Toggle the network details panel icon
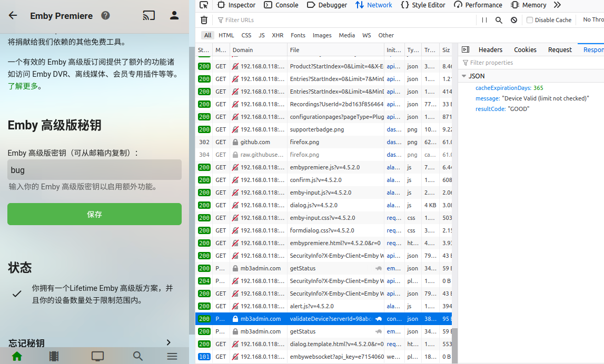Viewport: 604px width, 364px height. [x=466, y=49]
